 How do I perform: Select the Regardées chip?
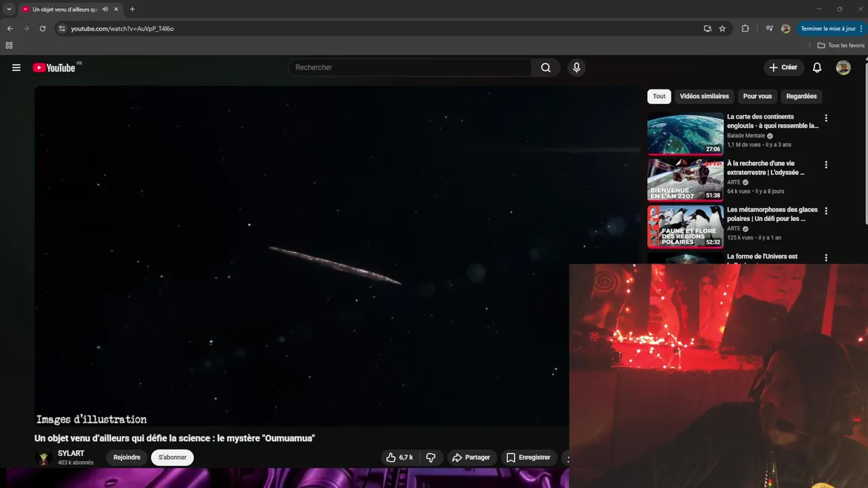(x=801, y=96)
